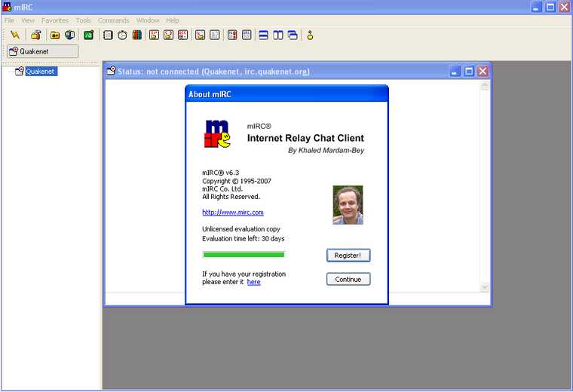Viewport: 573px width, 392px height.
Task: Click the 'By Khaled Mardam-Bey' text
Action: pyautogui.click(x=326, y=150)
